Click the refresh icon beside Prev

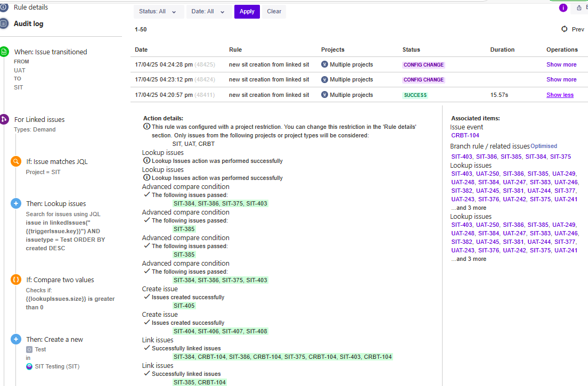tap(565, 29)
